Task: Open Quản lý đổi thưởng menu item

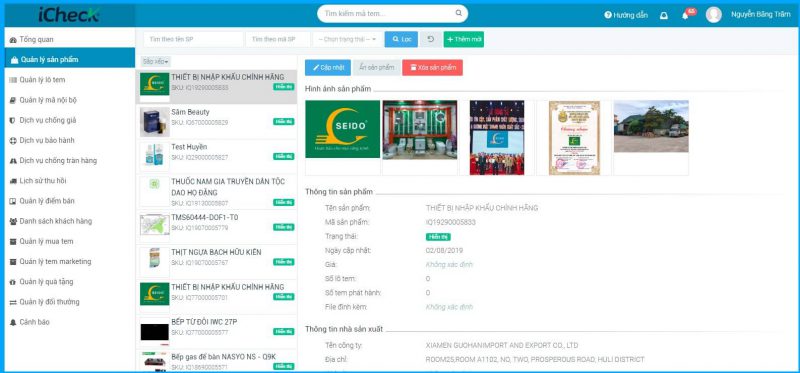Action: pyautogui.click(x=69, y=302)
